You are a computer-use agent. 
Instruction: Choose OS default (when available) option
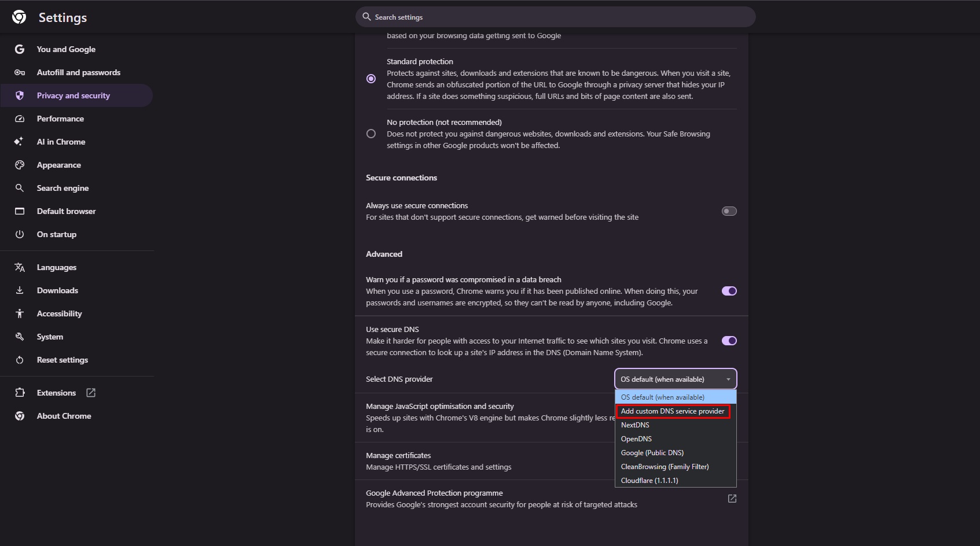pos(676,397)
